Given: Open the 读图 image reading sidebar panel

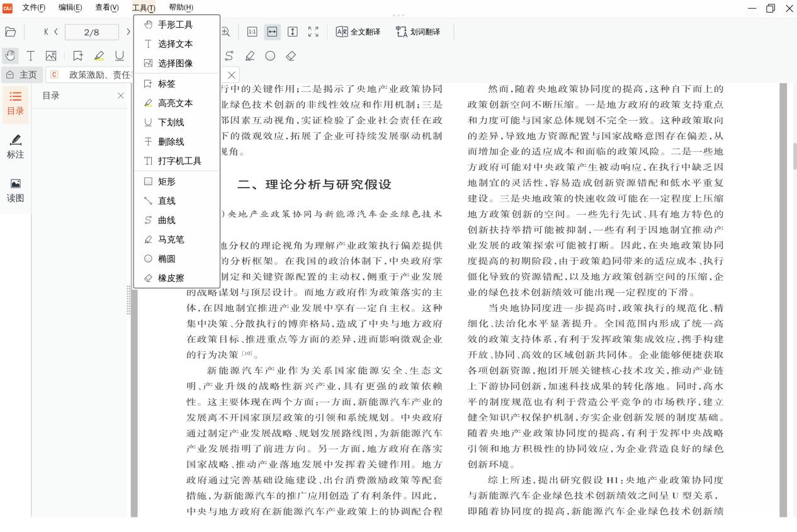Looking at the screenshot, I should (16, 190).
